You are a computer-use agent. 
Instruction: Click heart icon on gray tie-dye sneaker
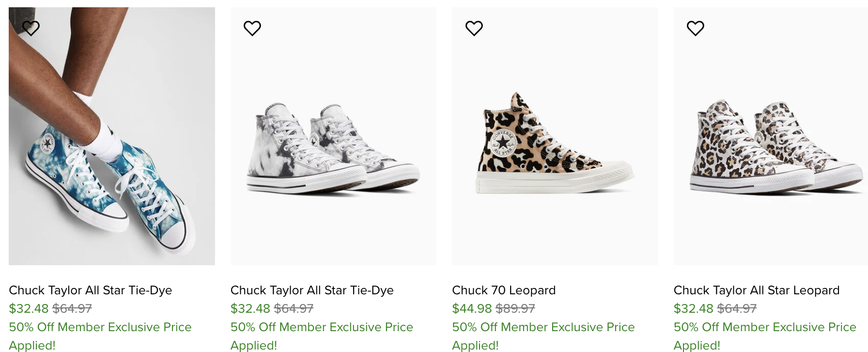(x=252, y=28)
